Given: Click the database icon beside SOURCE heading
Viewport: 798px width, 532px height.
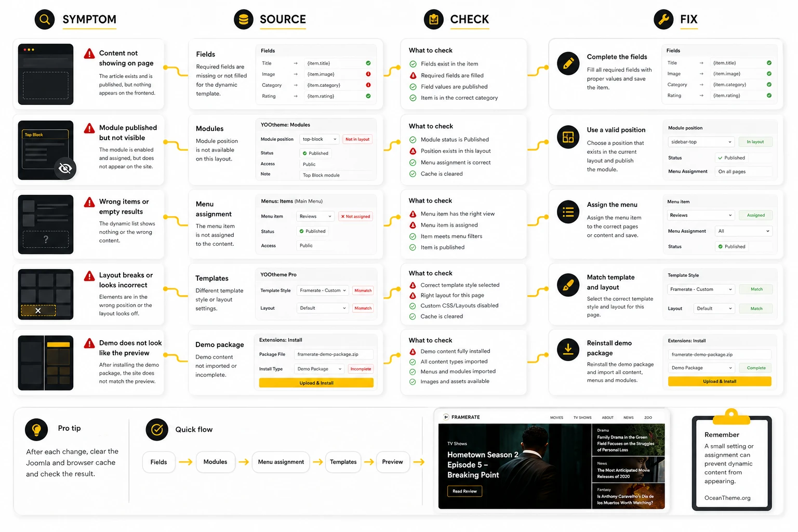Looking at the screenshot, I should pyautogui.click(x=244, y=20).
